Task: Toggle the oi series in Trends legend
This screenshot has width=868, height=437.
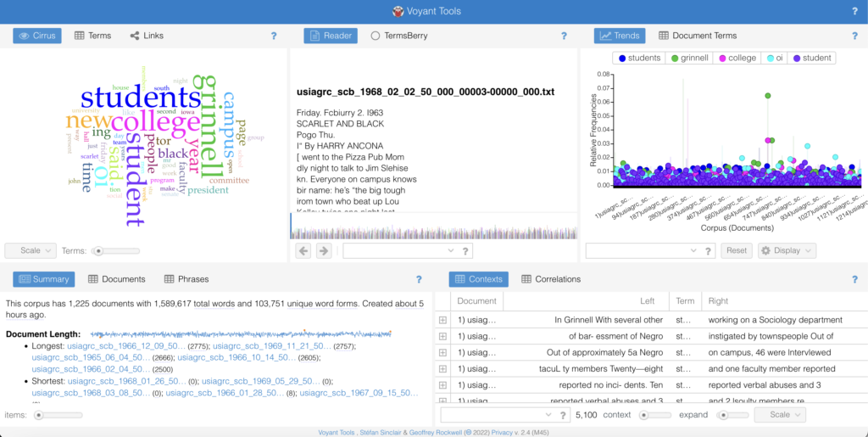Action: tap(775, 58)
